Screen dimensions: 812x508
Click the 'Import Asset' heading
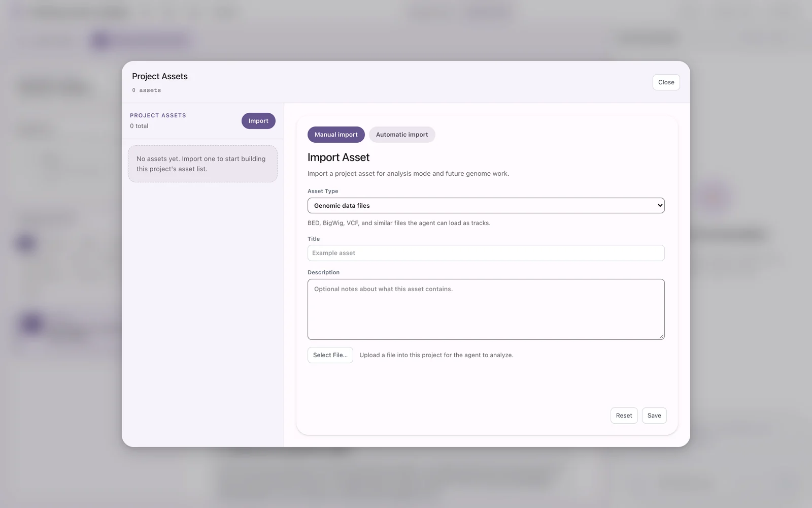point(339,157)
